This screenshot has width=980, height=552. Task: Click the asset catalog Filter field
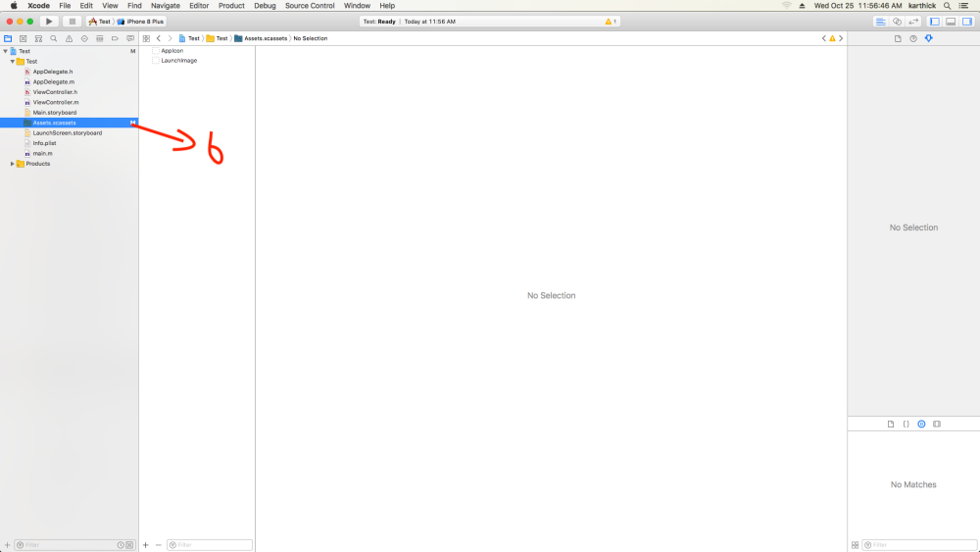coord(212,544)
